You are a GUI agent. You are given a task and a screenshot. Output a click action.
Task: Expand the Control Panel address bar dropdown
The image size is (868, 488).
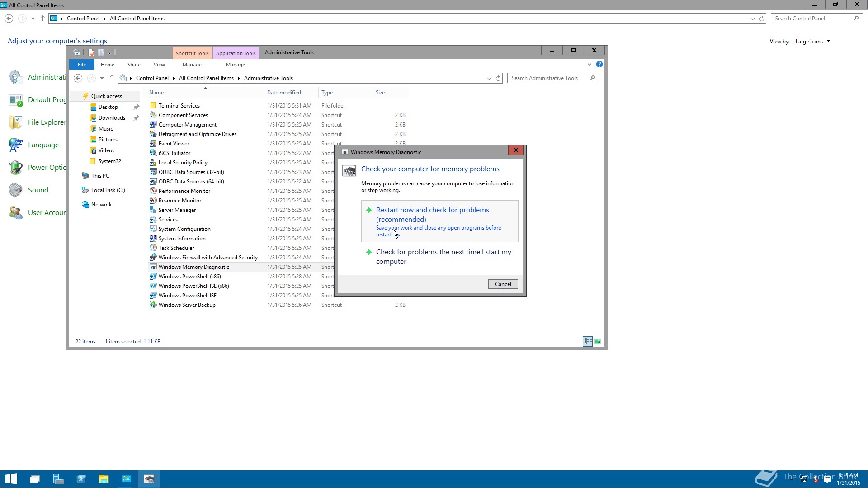(752, 19)
